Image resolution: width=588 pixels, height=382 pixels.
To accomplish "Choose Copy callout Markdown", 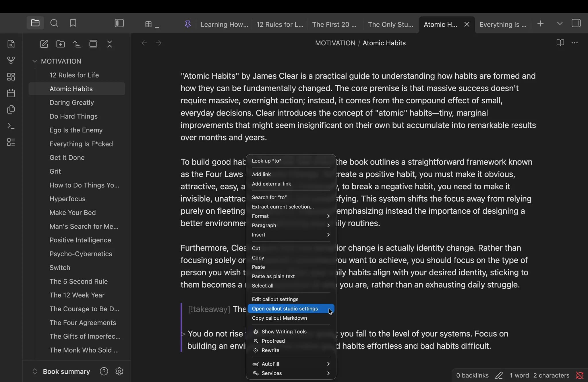I will tap(291, 318).
